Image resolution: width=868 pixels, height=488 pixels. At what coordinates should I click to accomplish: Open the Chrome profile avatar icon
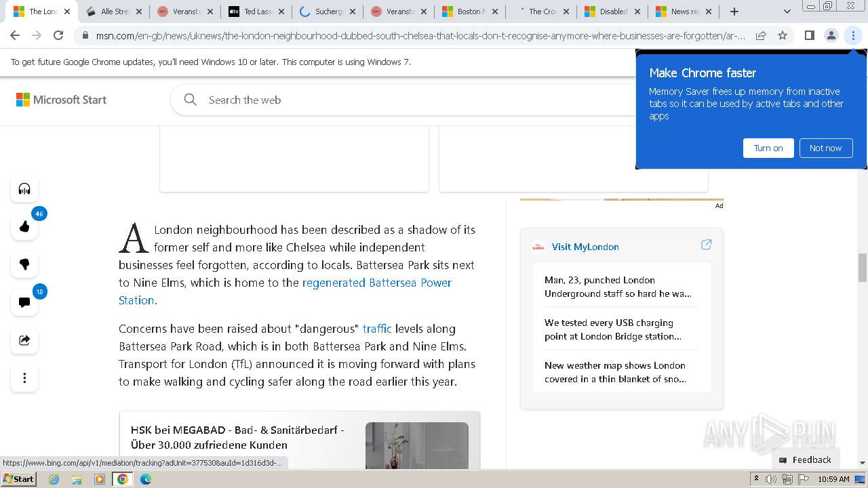tap(831, 35)
